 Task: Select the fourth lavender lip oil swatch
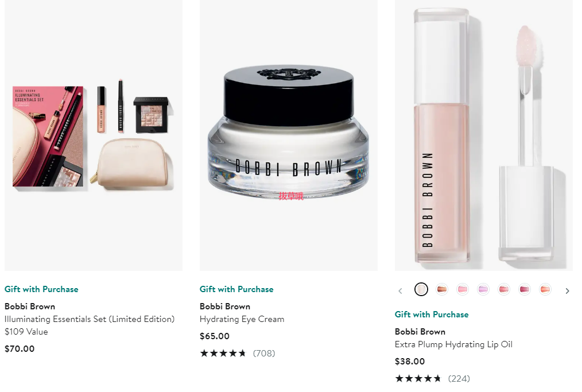[x=483, y=289]
